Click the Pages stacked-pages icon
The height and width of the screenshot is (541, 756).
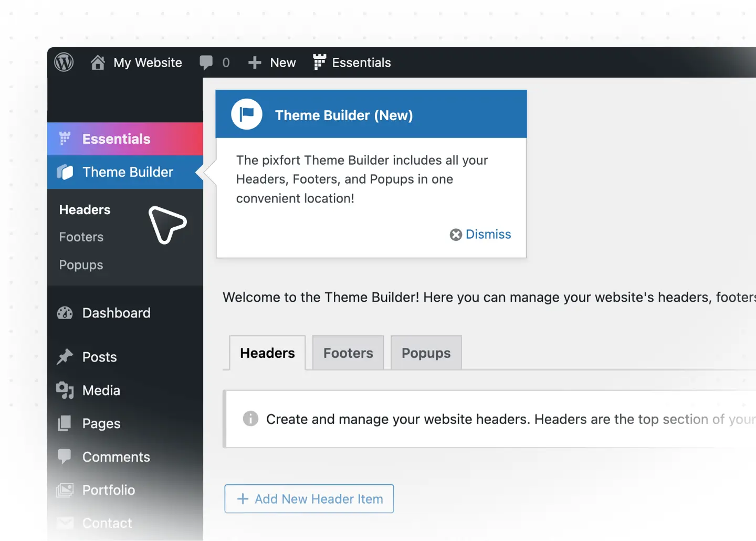point(64,423)
